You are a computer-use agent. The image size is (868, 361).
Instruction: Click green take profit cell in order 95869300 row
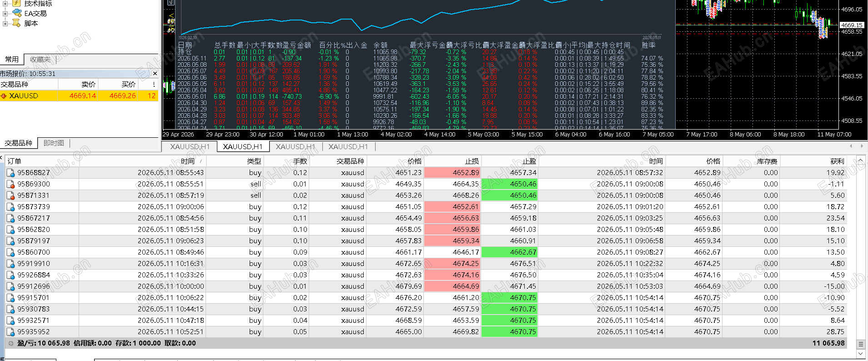(510, 184)
